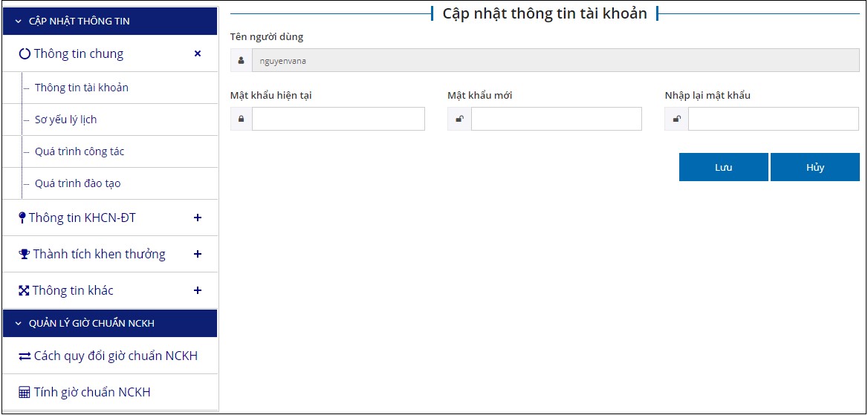Click the QUẢN LÝ GIỜ CHUẨN NCKH header text
Screen dimensions: 868x415
point(92,324)
